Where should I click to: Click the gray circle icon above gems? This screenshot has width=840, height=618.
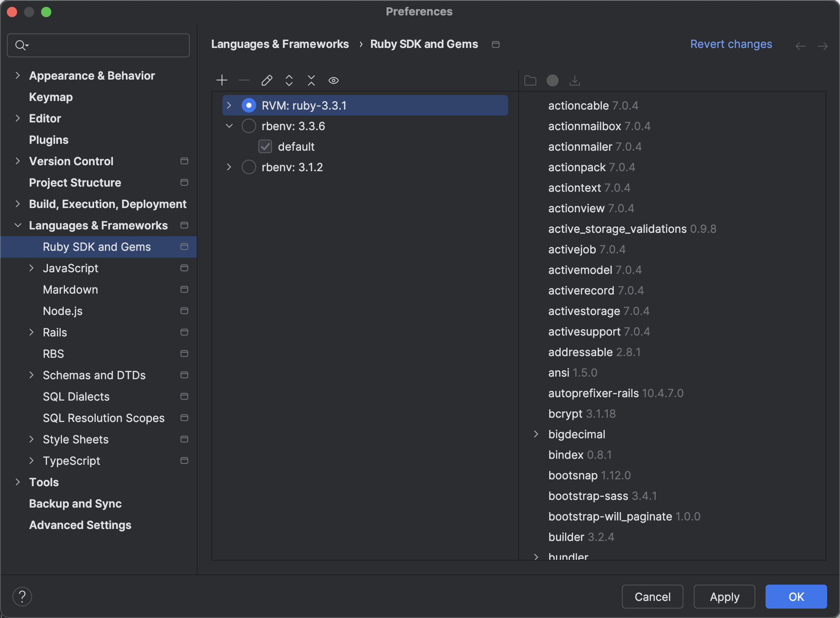(553, 80)
